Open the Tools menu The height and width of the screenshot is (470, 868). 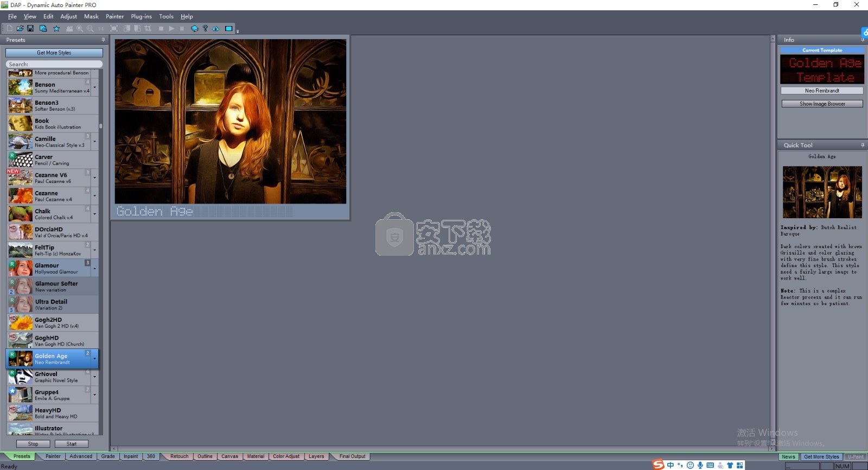click(166, 16)
